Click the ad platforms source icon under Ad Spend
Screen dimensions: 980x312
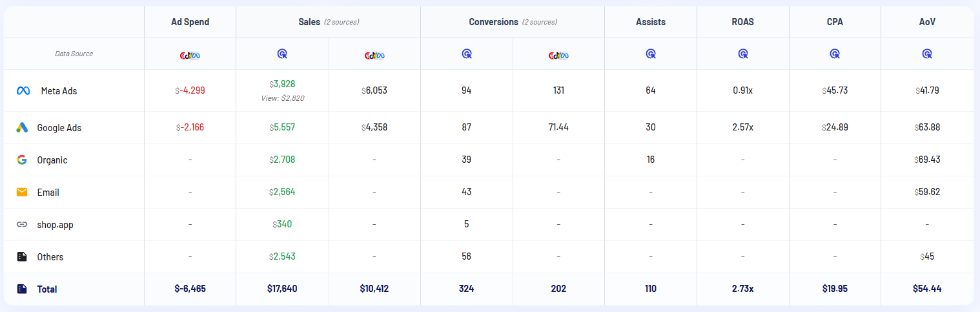190,55
